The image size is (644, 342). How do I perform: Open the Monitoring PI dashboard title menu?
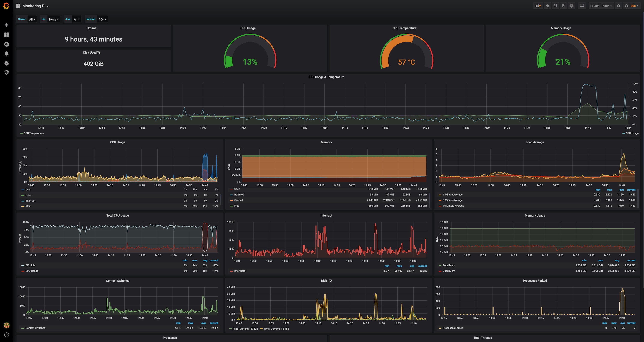click(34, 6)
